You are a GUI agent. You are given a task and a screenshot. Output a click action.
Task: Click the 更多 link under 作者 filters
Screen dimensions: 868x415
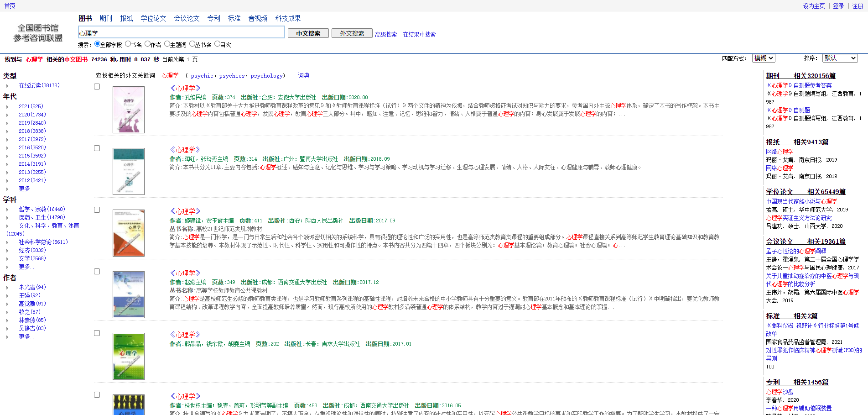click(25, 336)
